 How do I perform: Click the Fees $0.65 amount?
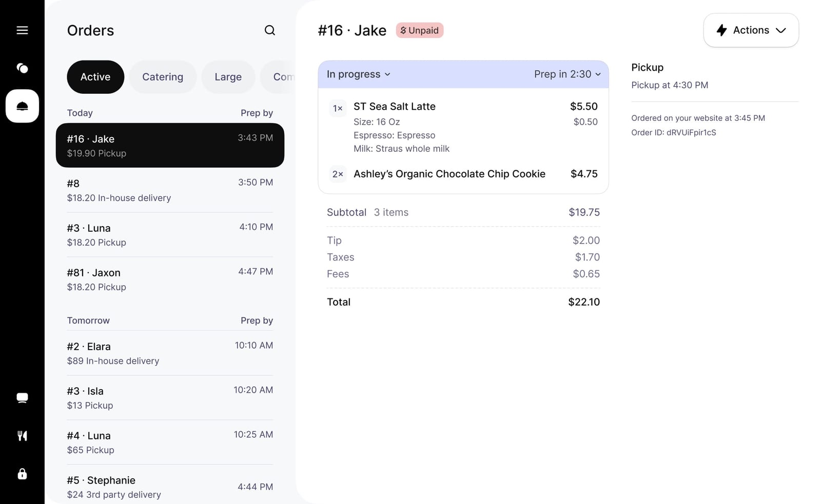[586, 274]
